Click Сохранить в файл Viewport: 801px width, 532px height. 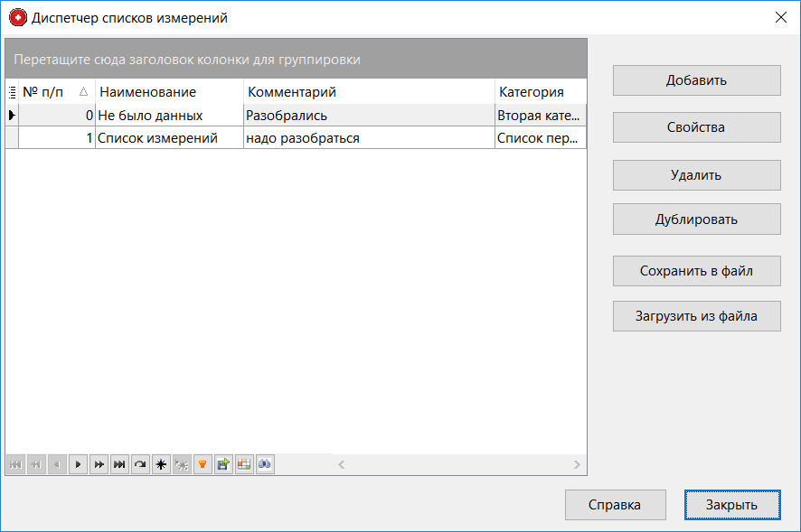point(696,270)
